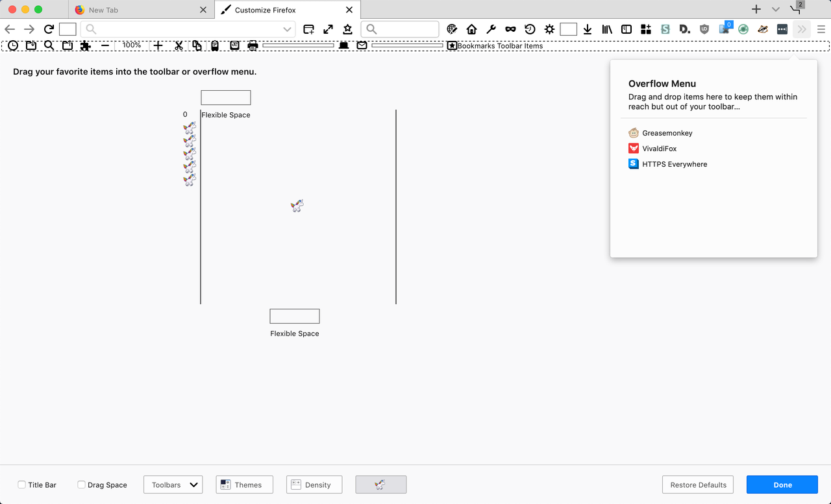Image resolution: width=831 pixels, height=504 pixels.
Task: Open the overflow chevron menu button
Action: 802,29
